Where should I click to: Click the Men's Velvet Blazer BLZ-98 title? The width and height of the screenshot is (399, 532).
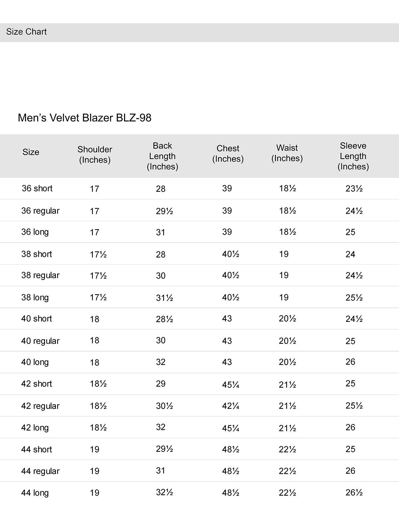pos(84,118)
